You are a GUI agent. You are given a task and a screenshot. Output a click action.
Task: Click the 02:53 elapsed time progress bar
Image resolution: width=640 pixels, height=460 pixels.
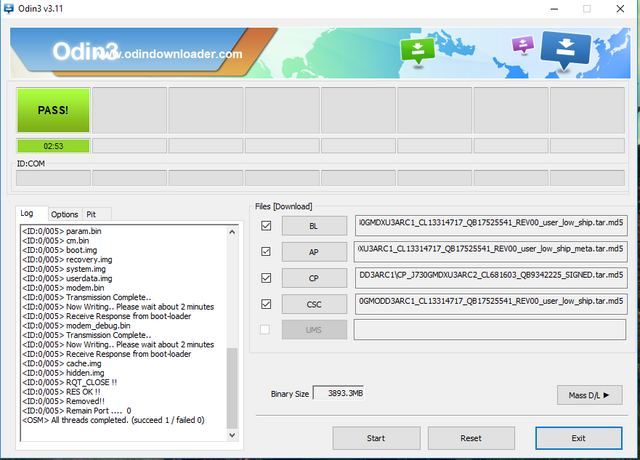[x=53, y=146]
